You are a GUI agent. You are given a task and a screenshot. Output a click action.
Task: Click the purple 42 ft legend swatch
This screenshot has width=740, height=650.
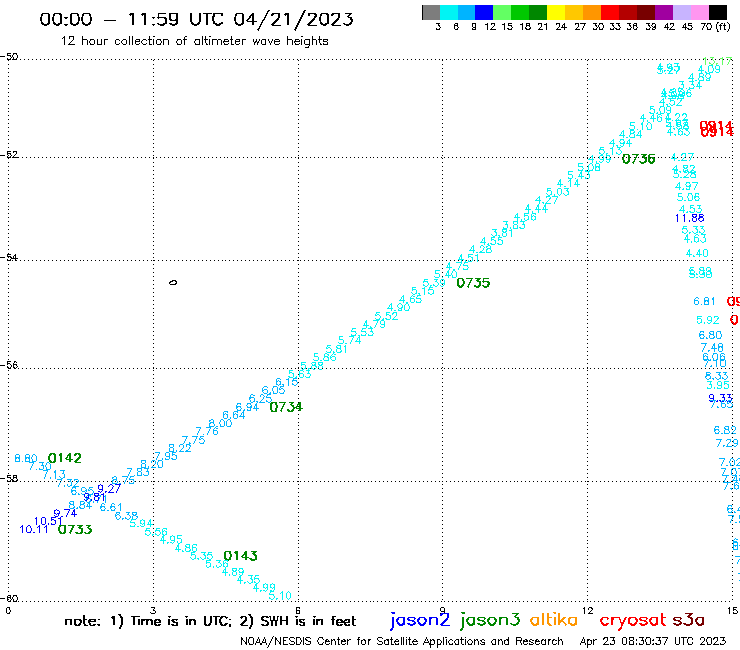(x=664, y=12)
